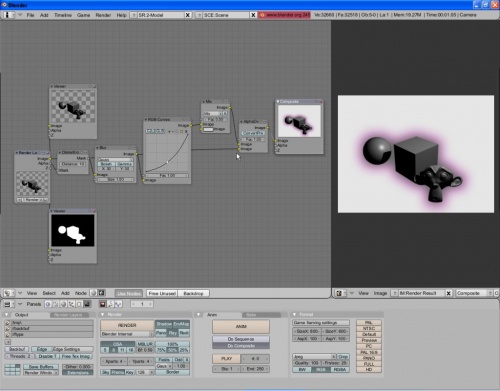Toggle Shadow rendering
The width and height of the screenshot is (500, 391).
coord(164,324)
